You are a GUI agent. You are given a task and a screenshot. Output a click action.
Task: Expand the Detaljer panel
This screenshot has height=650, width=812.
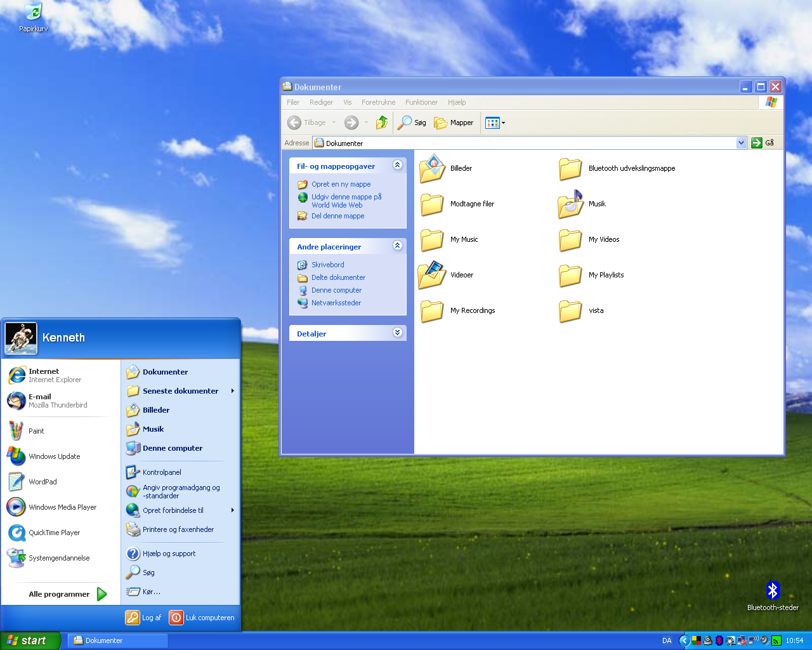pos(397,333)
